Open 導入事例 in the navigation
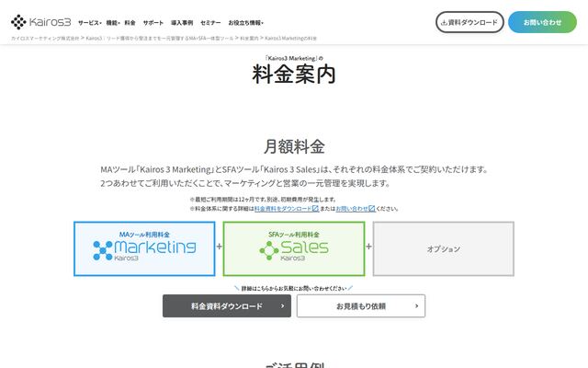Viewport: 588px width, 368px height. (x=182, y=23)
